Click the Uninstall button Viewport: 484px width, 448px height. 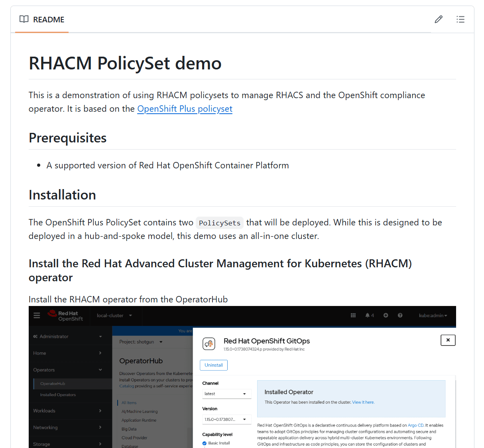214,365
